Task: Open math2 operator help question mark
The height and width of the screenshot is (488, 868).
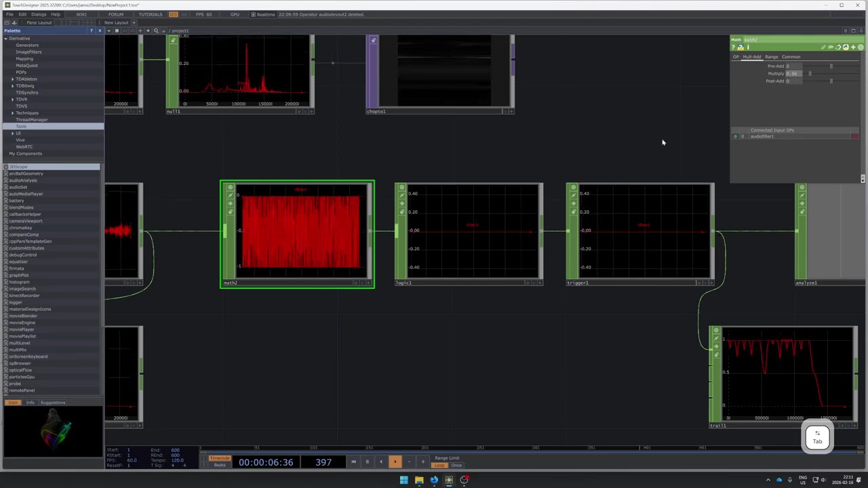Action: (x=733, y=47)
